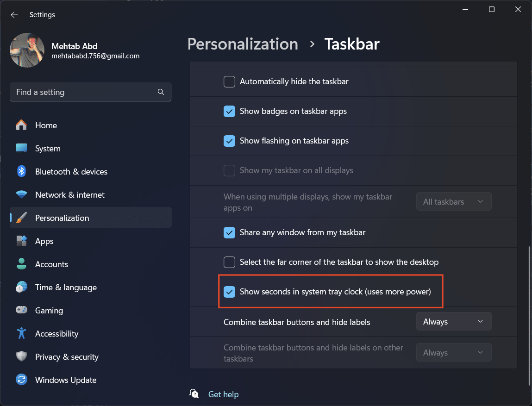Click the Personalization breadcrumb link
This screenshot has width=532, height=406.
pyautogui.click(x=243, y=44)
